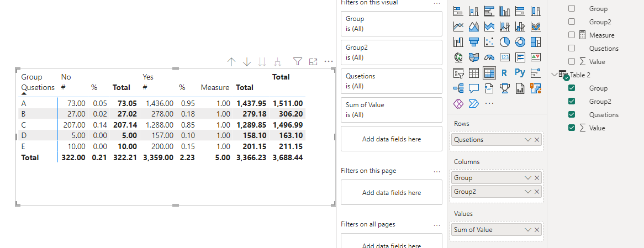
Task: Click Add data fields in page filters
Action: point(392,193)
